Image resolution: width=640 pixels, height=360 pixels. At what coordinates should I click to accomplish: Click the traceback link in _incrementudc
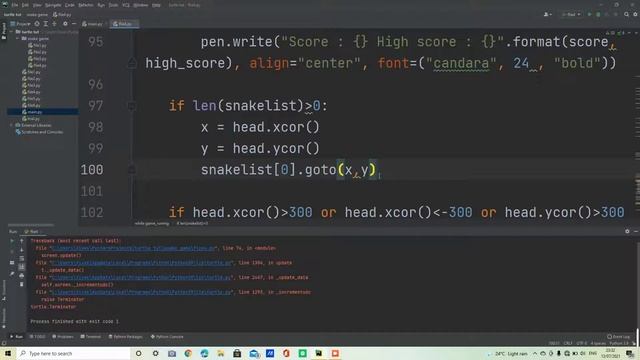[x=141, y=292]
